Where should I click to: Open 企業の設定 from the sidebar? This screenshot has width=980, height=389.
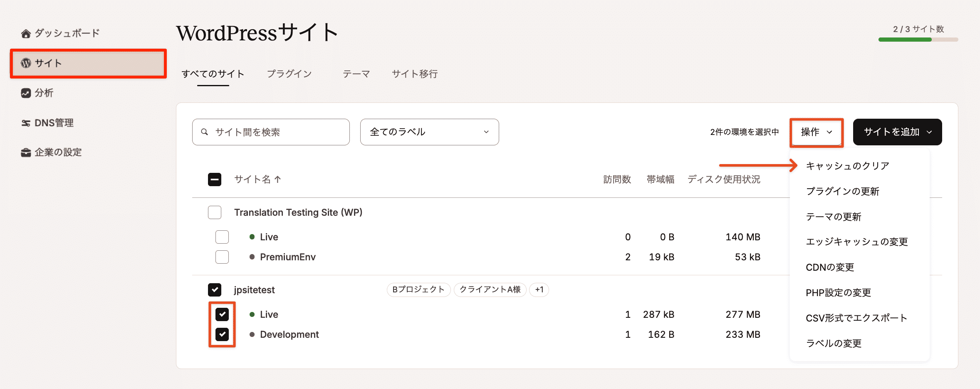26,152
